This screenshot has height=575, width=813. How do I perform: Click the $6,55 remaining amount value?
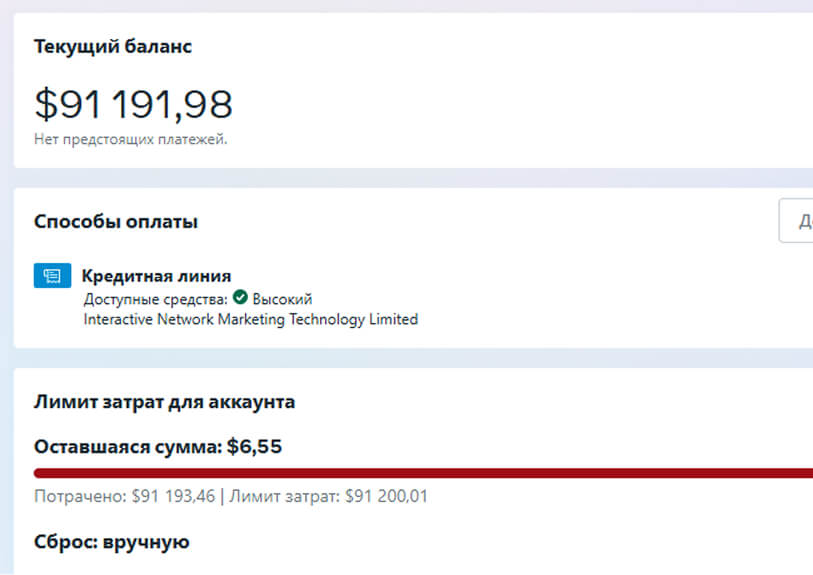255,447
